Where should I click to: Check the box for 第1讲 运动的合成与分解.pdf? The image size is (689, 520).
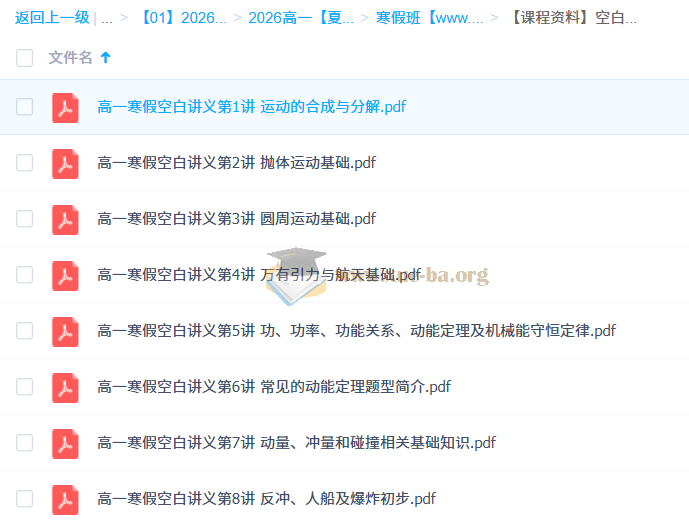point(25,107)
